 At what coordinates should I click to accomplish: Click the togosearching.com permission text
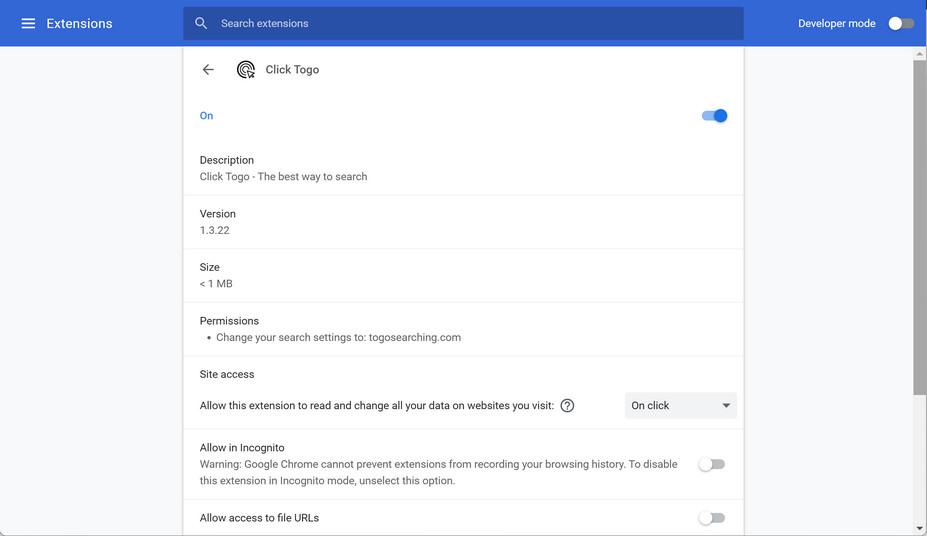click(338, 337)
